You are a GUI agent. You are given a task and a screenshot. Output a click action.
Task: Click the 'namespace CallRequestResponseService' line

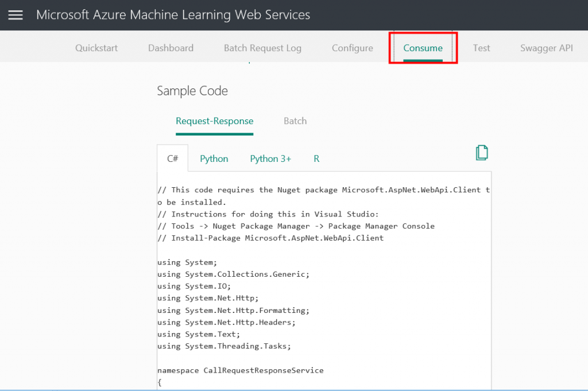[x=241, y=370]
